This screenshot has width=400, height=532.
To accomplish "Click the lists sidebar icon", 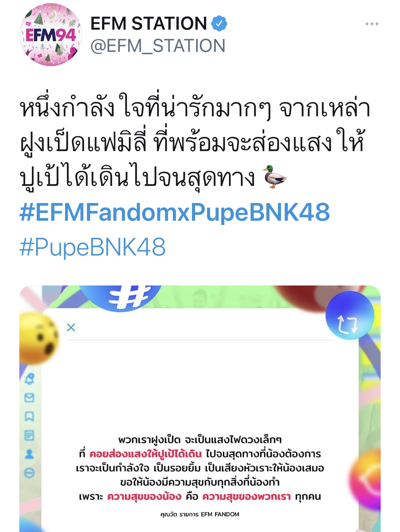I will [29, 435].
